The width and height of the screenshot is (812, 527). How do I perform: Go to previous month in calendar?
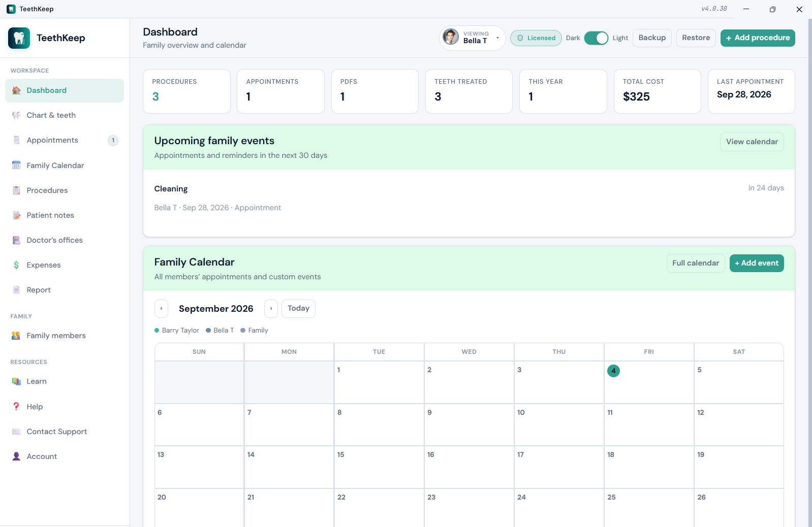click(x=161, y=309)
